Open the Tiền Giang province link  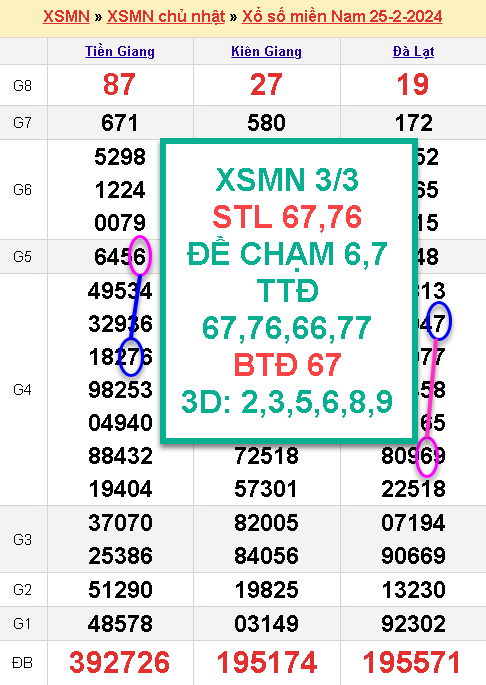(120, 52)
